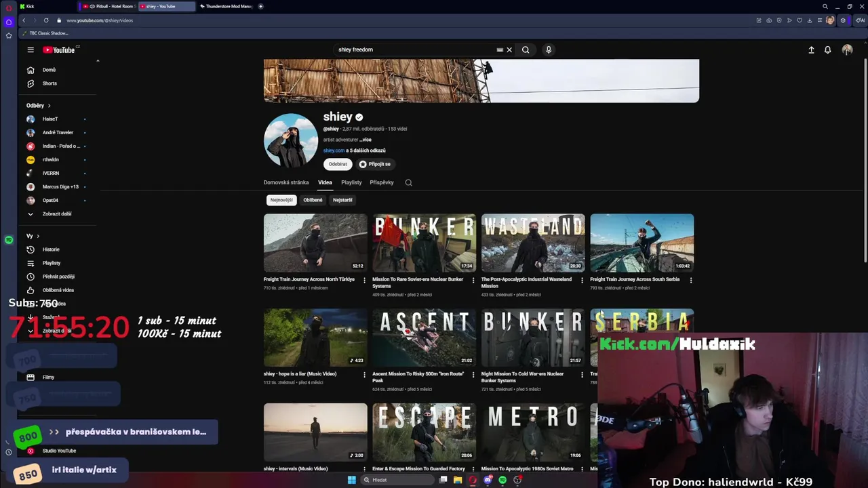Open Opera AI assistant button

coord(861,20)
